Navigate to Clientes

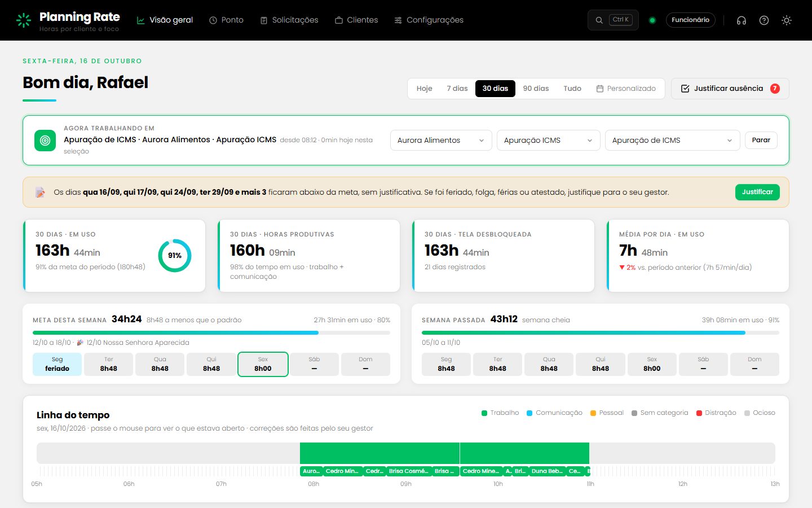click(x=356, y=20)
